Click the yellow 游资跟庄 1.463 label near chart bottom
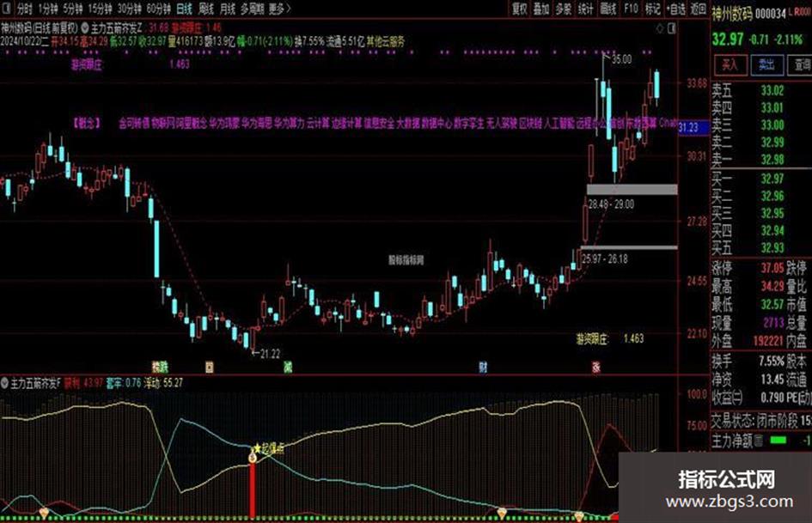Viewport: 812px width, 523px height. pyautogui.click(x=609, y=339)
